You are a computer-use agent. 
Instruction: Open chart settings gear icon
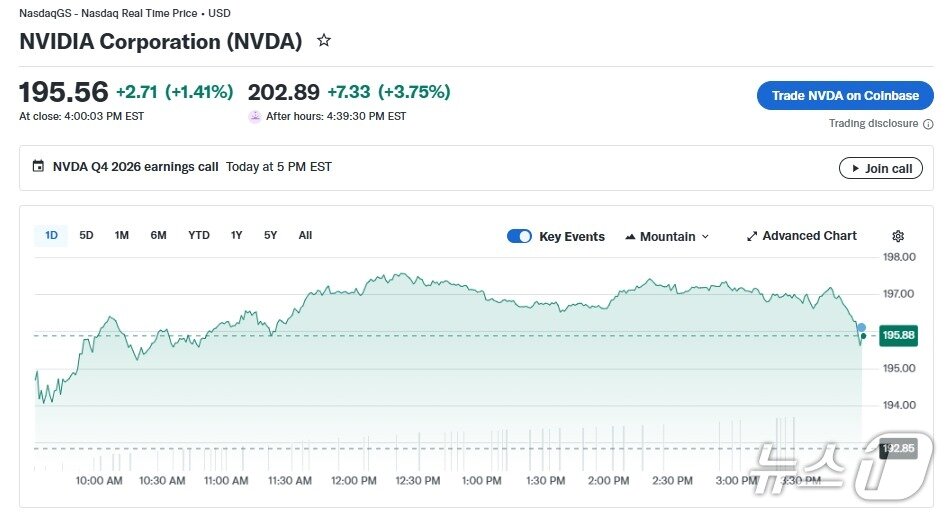click(898, 236)
